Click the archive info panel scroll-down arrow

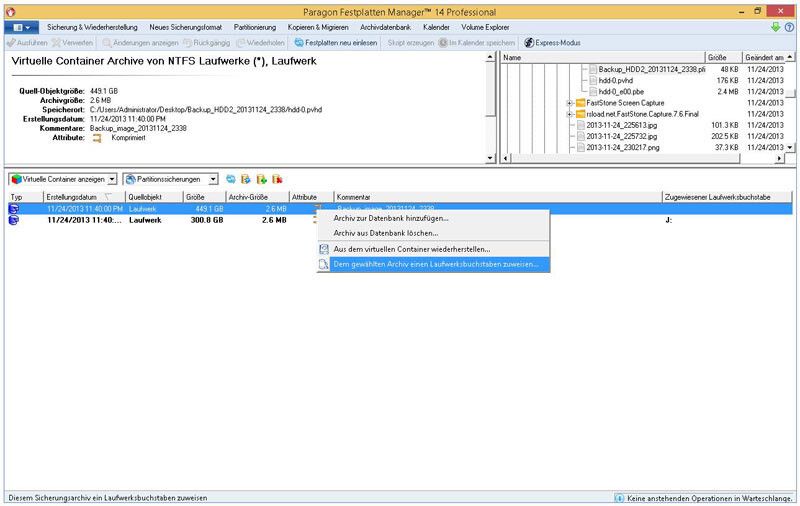490,158
